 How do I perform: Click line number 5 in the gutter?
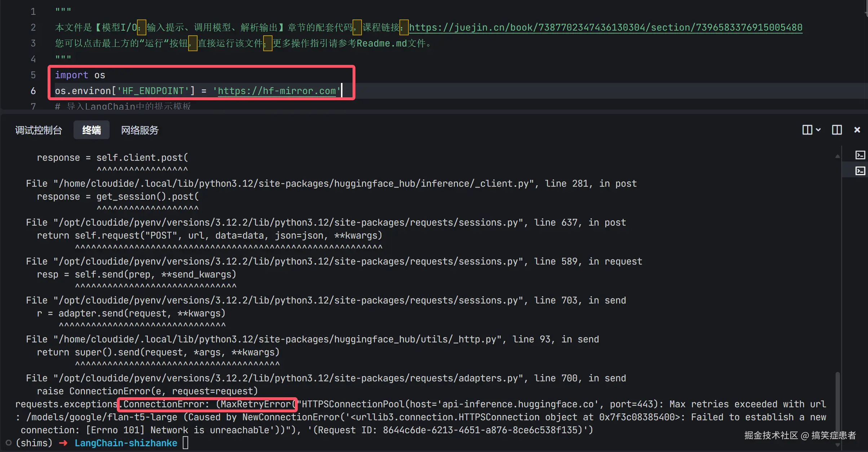[x=33, y=75]
